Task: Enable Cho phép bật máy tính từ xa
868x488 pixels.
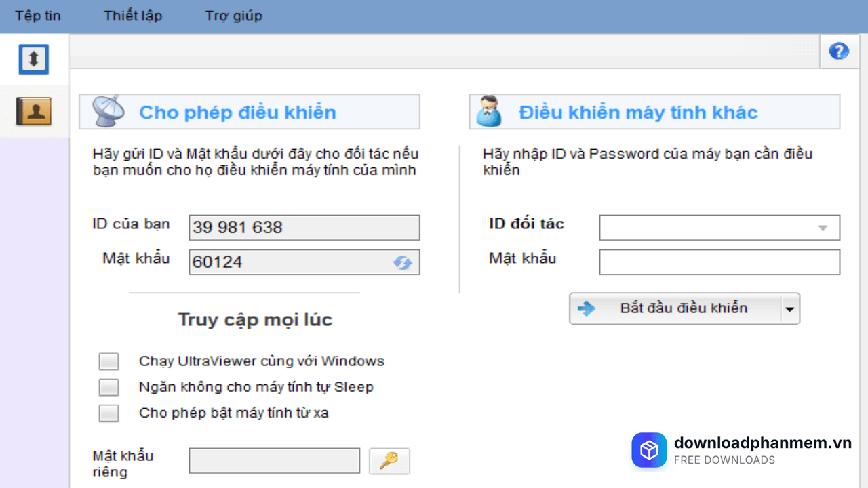Action: tap(108, 413)
